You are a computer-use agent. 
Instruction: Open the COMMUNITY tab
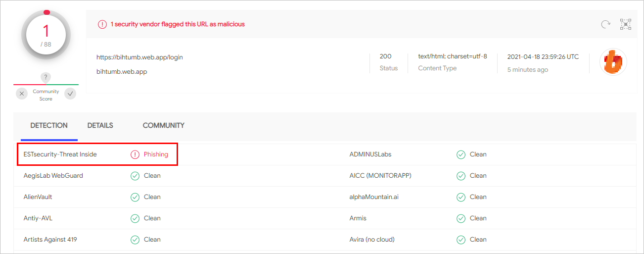(x=164, y=126)
